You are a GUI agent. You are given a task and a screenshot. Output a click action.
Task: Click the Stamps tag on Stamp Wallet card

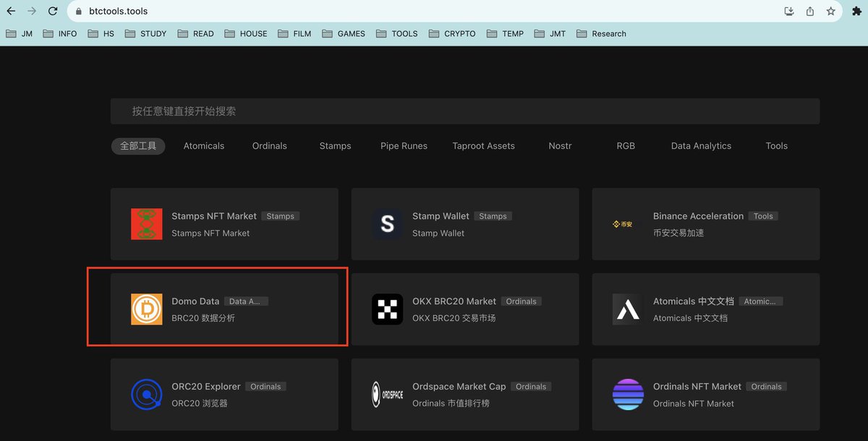point(493,216)
